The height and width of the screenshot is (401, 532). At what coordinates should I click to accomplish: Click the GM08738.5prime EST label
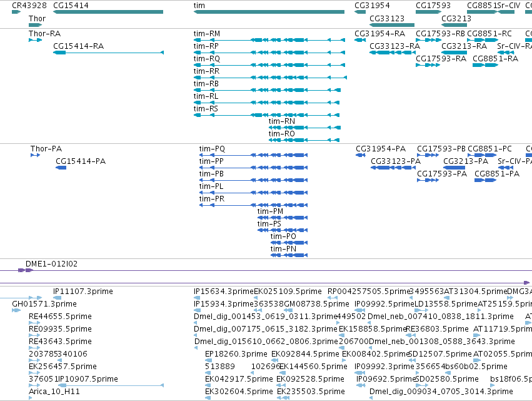tap(316, 304)
